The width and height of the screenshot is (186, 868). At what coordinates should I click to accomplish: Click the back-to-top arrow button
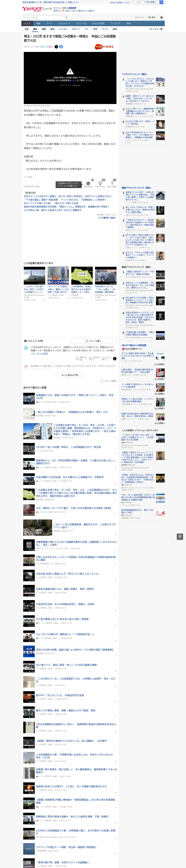[180, 537]
